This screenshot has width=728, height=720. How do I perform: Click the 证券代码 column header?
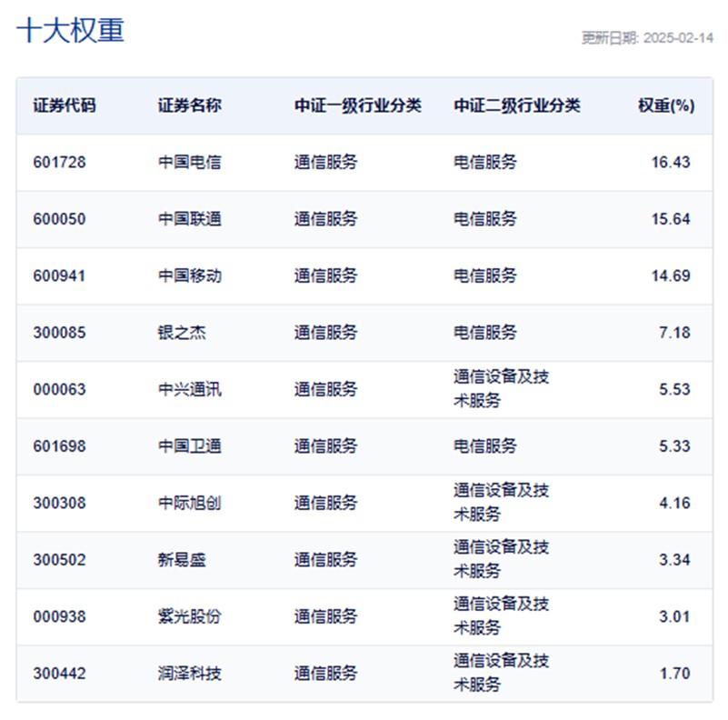click(x=64, y=105)
